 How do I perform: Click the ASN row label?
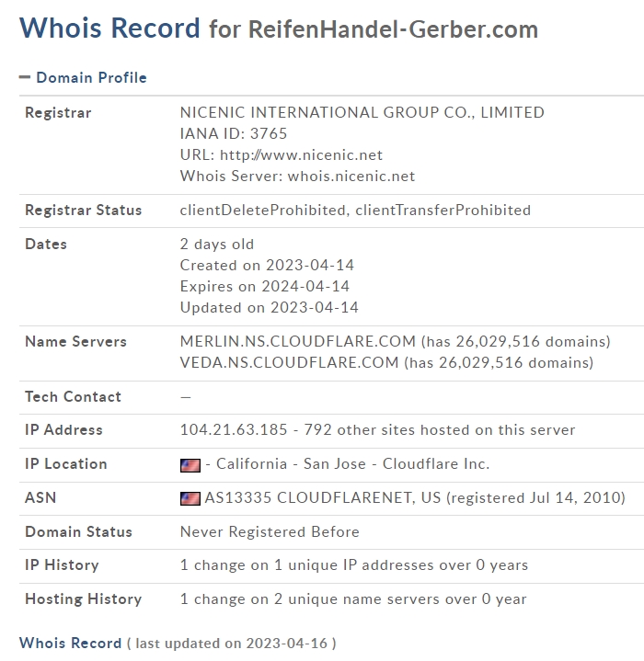(40, 497)
